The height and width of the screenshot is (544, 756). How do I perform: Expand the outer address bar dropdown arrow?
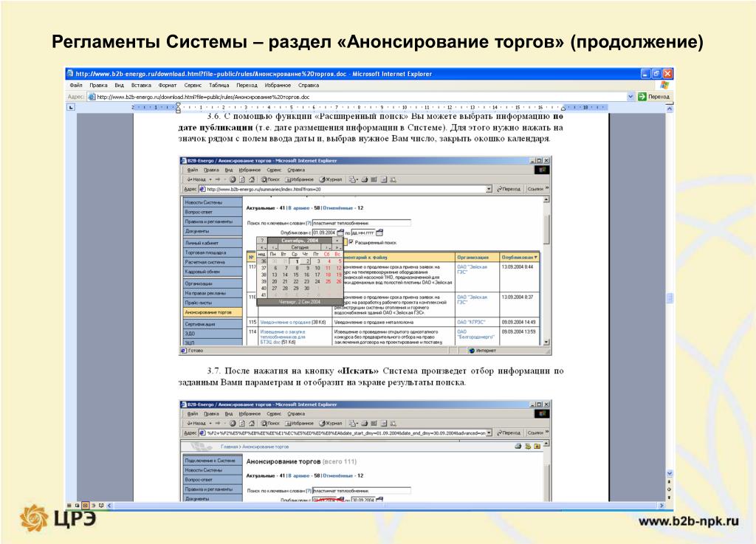[x=630, y=97]
